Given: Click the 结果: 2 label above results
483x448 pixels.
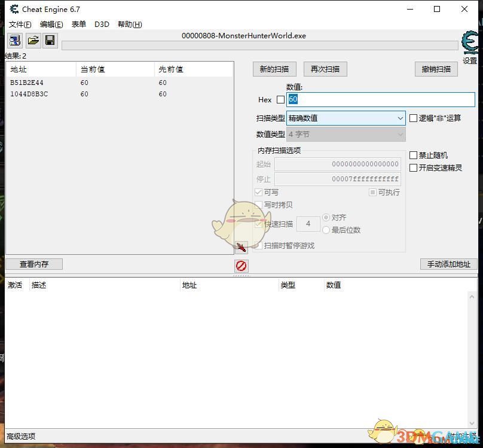Looking at the screenshot, I should pyautogui.click(x=16, y=56).
